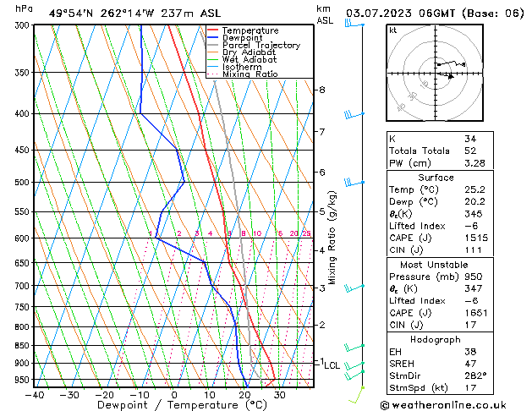Click the "400" pressure level label
This screenshot has width=532, height=411.
point(24,114)
